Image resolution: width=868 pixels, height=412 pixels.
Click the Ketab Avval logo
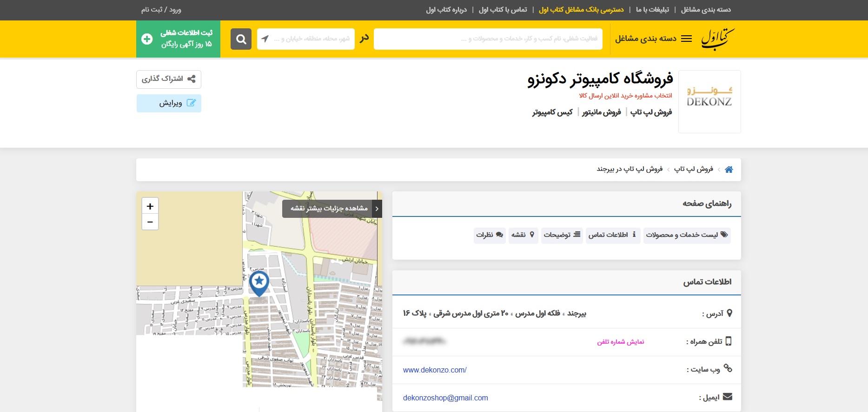click(717, 39)
